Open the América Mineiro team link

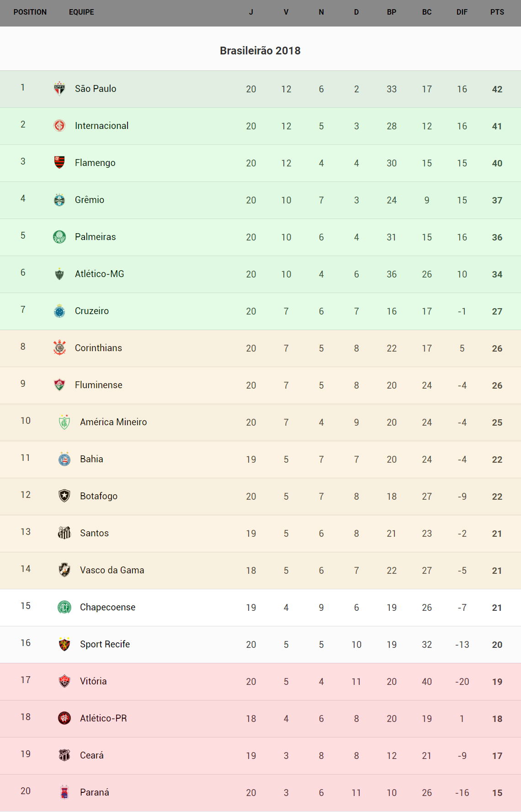pos(113,422)
